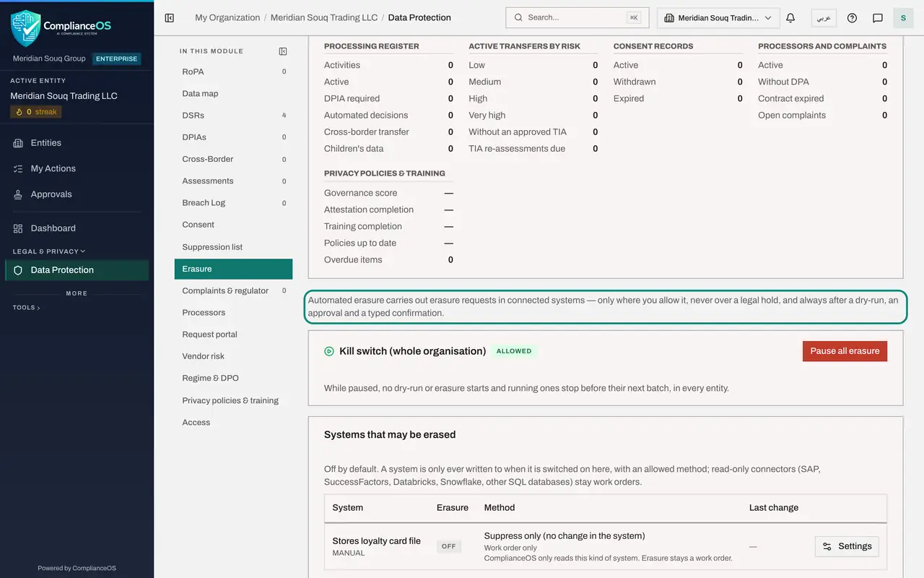Click the ALLOWED kill switch status badge
Image resolution: width=924 pixels, height=578 pixels.
514,351
